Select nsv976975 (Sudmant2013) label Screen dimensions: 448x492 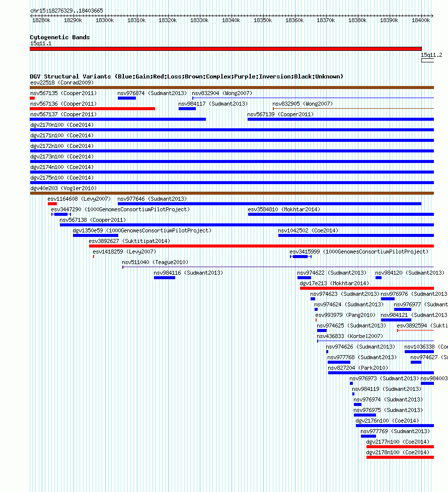388,410
